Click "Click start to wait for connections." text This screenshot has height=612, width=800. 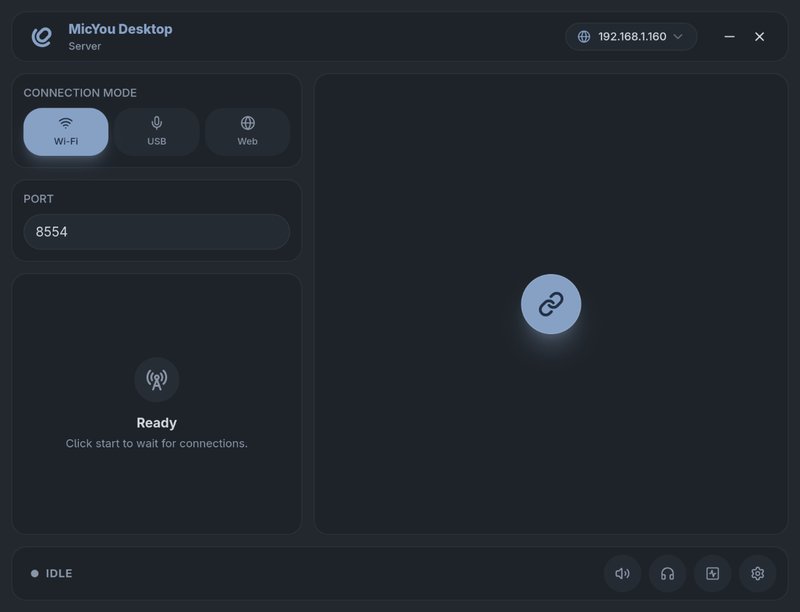coord(157,444)
